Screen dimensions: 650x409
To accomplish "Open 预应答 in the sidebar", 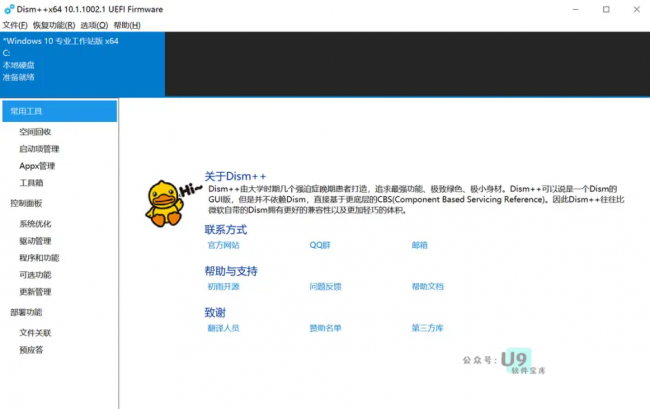I will [31, 350].
